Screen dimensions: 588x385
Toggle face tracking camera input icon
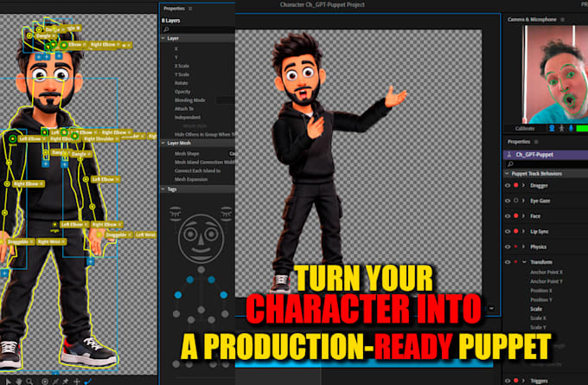(552, 128)
